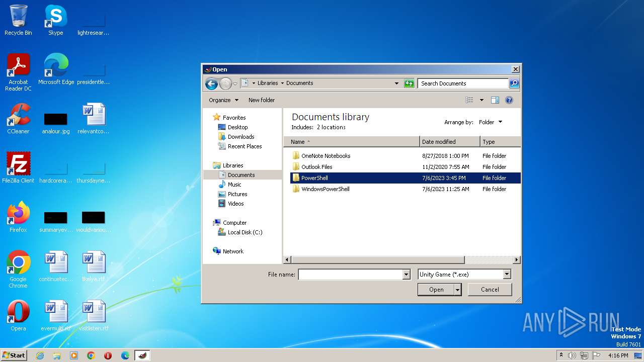
Task: Click the '2 locations' link
Action: [331, 127]
